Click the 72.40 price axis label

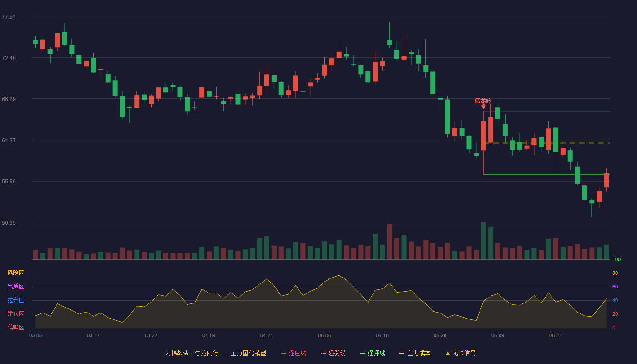coord(9,58)
